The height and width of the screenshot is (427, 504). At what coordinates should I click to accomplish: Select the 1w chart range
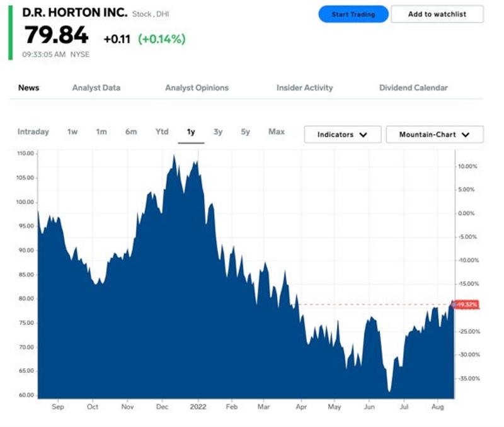[x=72, y=132]
